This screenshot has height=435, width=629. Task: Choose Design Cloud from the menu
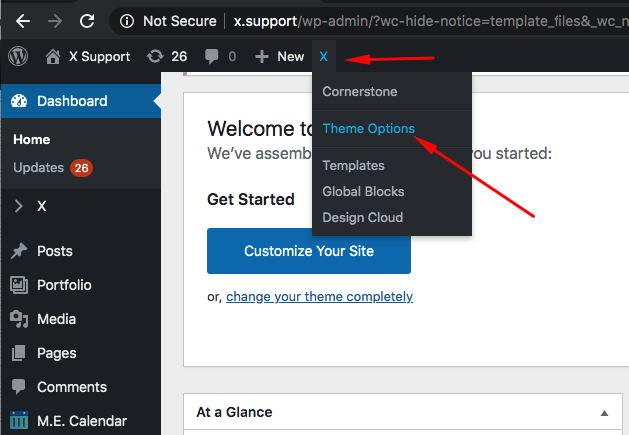click(363, 217)
